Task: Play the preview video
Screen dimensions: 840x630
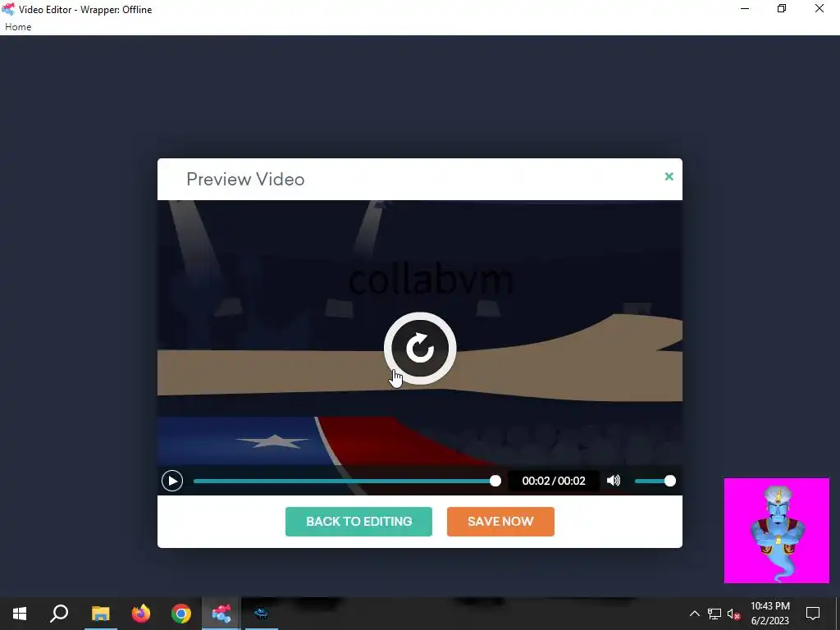Action: 172,481
